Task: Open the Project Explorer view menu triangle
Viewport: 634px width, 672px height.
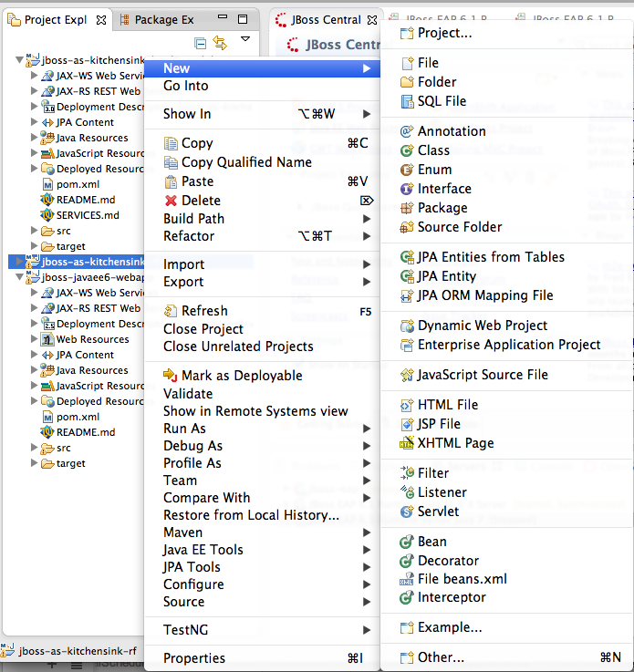Action: (245, 39)
